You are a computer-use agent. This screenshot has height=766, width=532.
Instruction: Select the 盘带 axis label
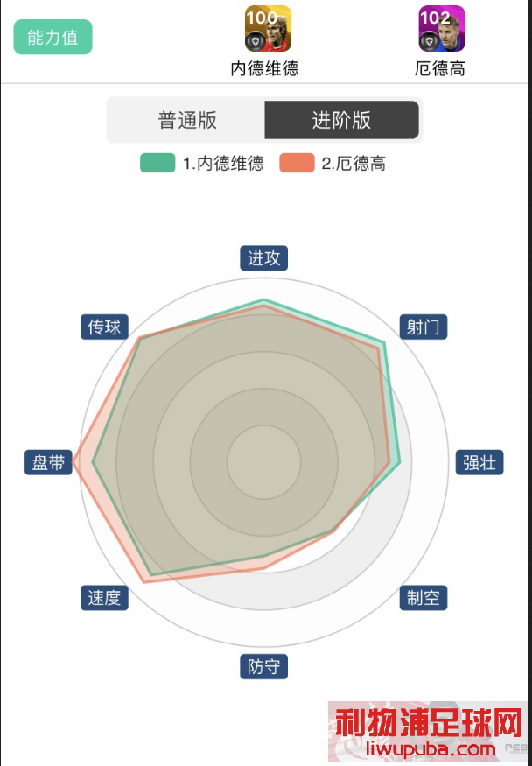point(48,462)
